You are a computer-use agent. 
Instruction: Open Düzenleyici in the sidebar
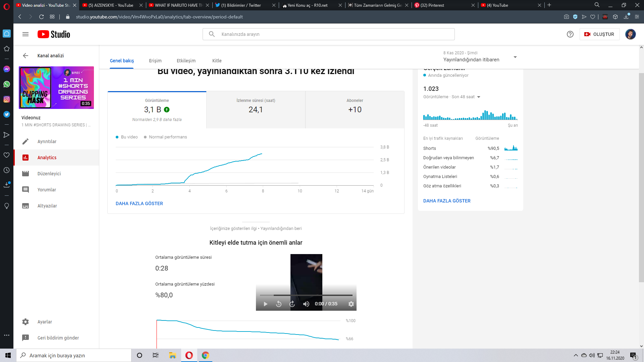pos(56,174)
